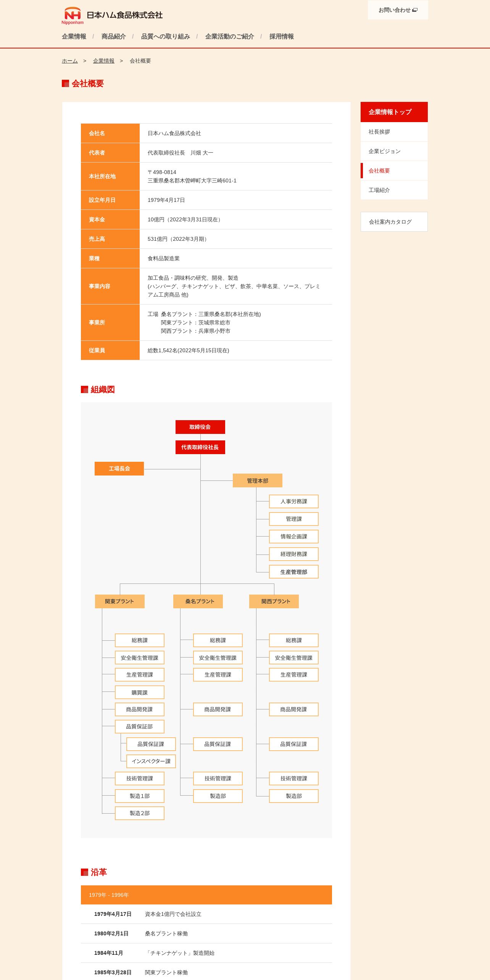
Task: Select 企業活動のご紹介 in the navigation
Action: (x=230, y=37)
